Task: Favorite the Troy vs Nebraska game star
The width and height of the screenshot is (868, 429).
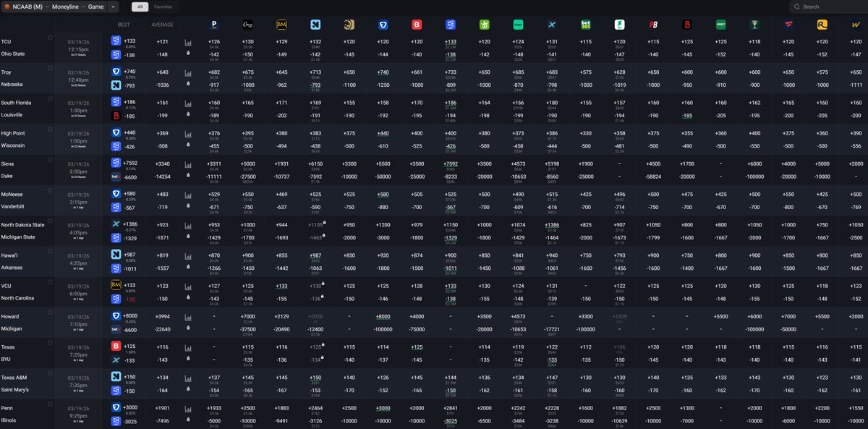Action: click(50, 67)
